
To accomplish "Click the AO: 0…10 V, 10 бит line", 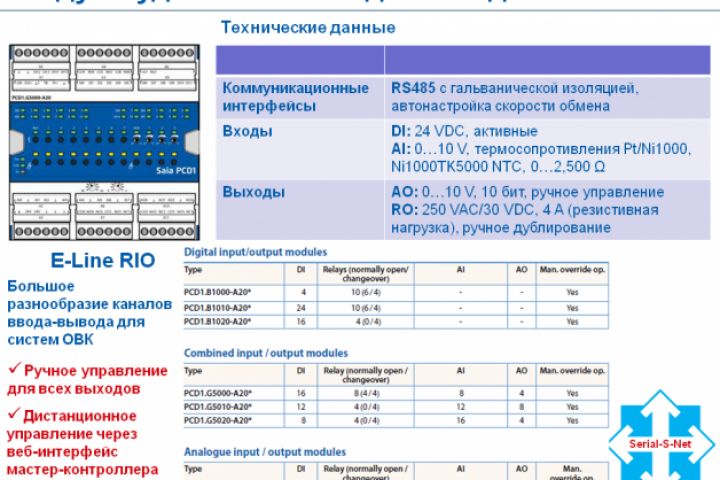I will [528, 192].
